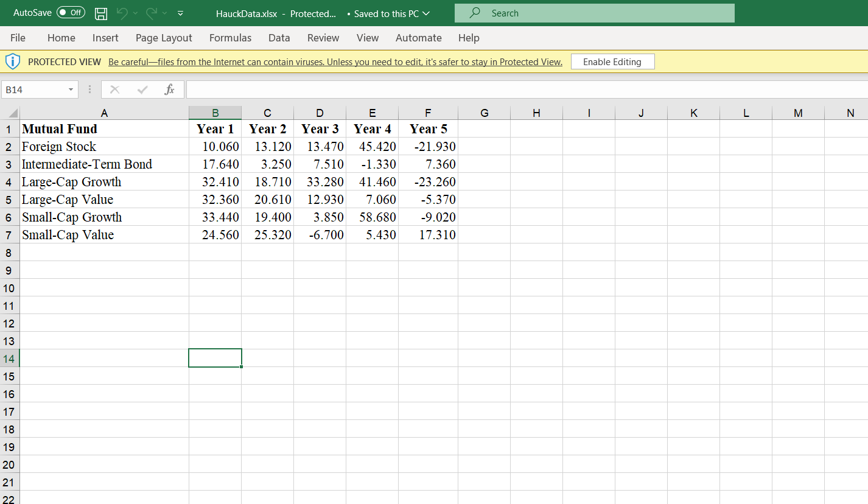868x504 pixels.
Task: Expand the 'Saved to this PC' dropdown
Action: (426, 12)
